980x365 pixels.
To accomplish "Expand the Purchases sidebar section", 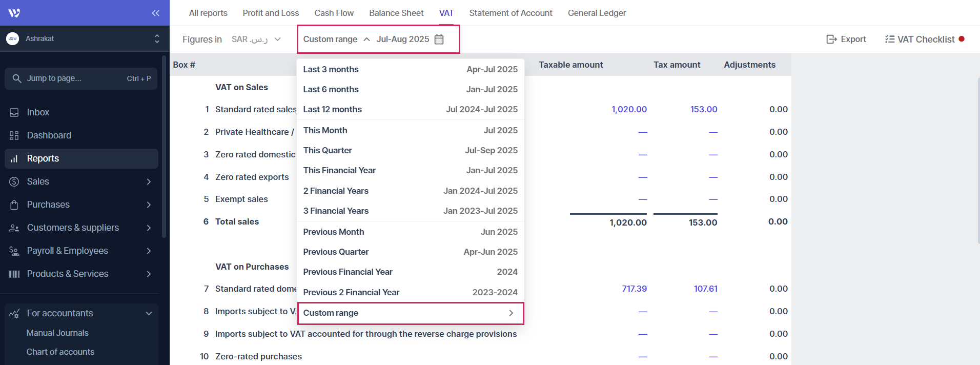I will [x=149, y=205].
